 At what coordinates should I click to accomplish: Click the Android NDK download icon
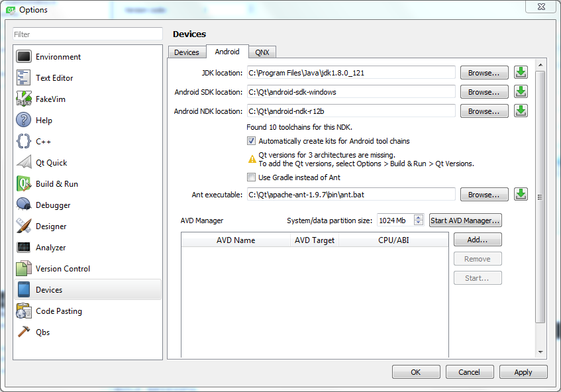(521, 111)
